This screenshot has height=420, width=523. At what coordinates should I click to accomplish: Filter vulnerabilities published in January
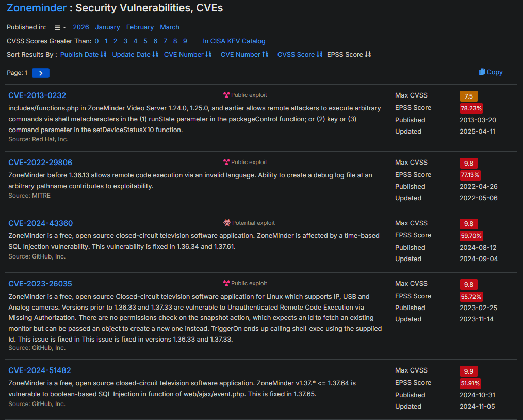pyautogui.click(x=107, y=27)
